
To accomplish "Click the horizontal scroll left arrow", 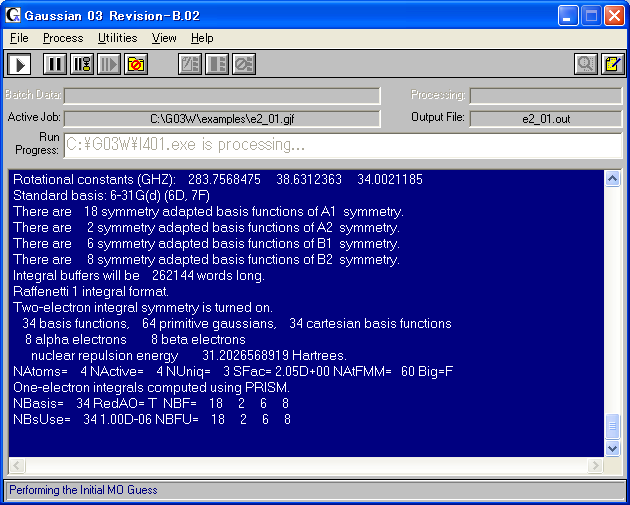I will [17, 465].
